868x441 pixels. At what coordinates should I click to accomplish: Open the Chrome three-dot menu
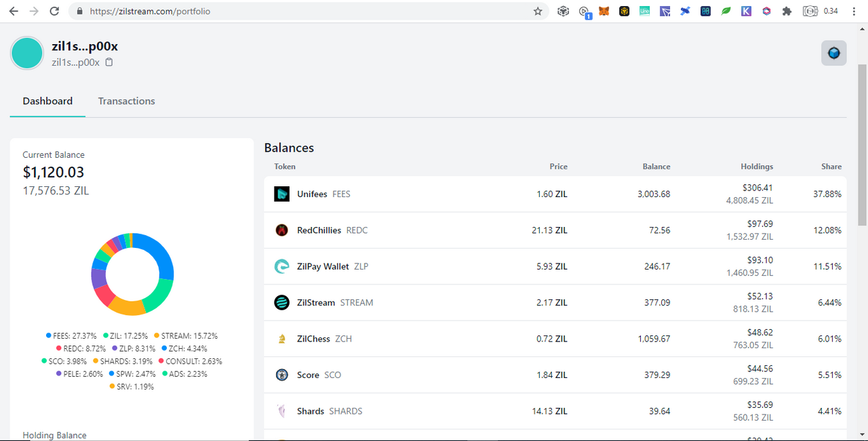[x=855, y=11]
